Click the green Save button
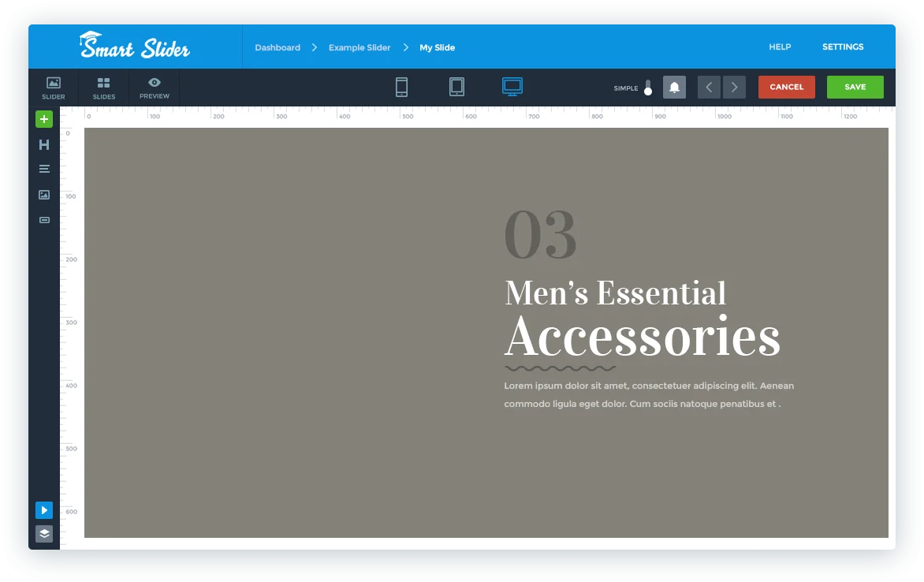Screen dimensions: 924x582 855,88
